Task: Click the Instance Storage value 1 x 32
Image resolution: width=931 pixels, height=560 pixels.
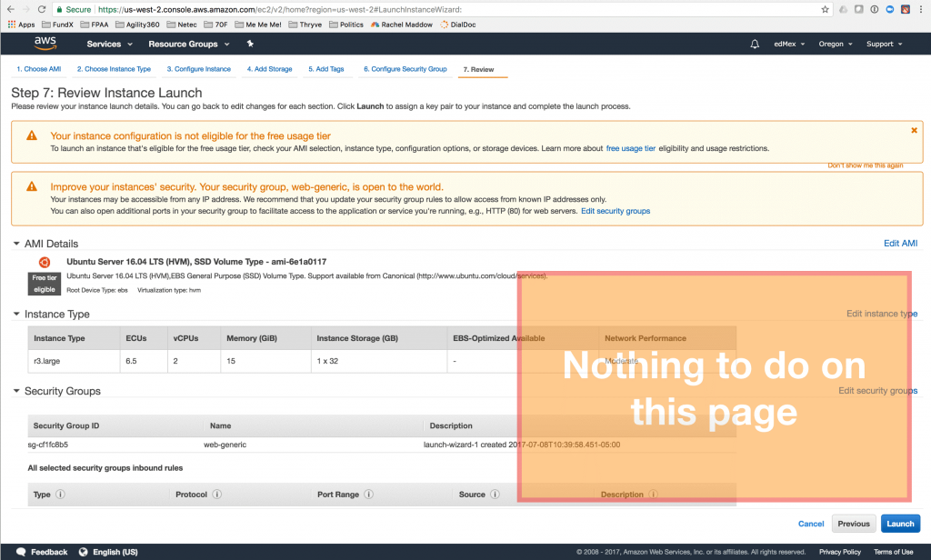Action: (327, 361)
